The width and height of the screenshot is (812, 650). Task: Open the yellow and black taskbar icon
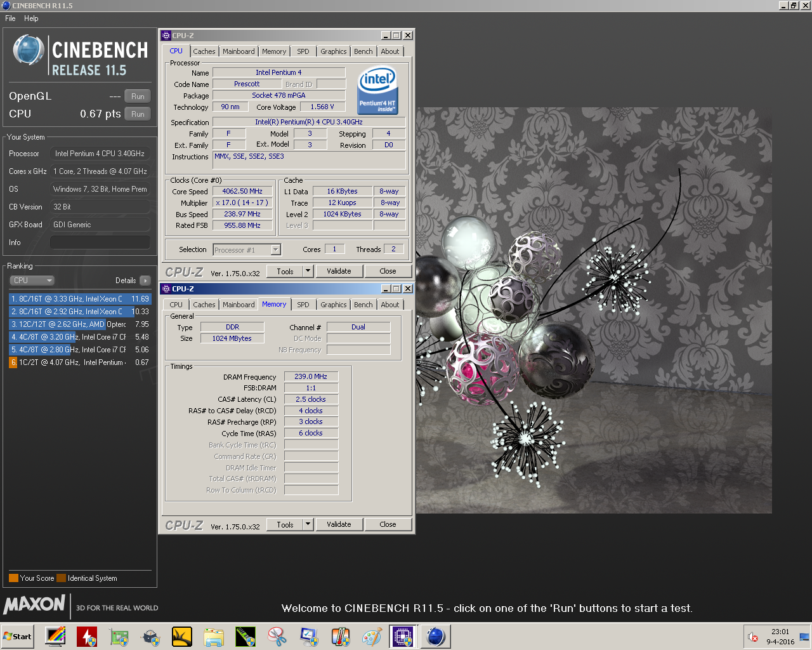click(182, 636)
